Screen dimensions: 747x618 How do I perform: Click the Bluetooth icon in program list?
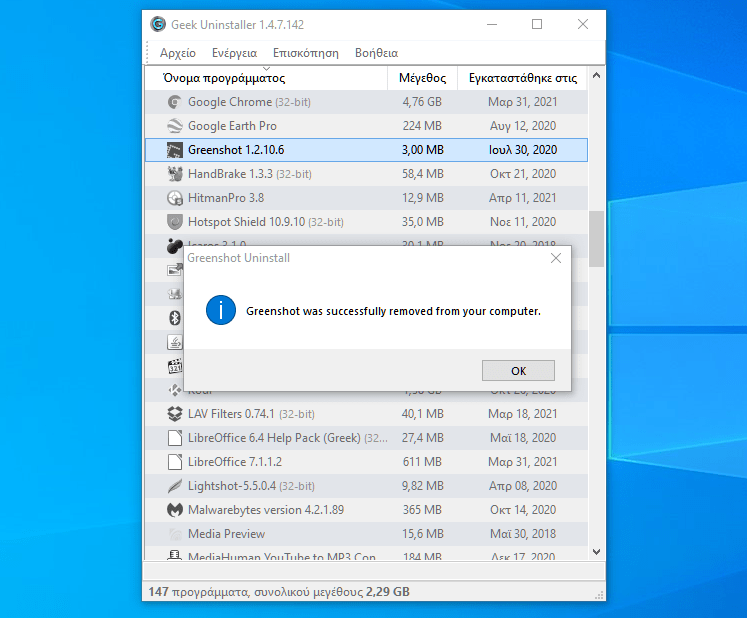175,318
